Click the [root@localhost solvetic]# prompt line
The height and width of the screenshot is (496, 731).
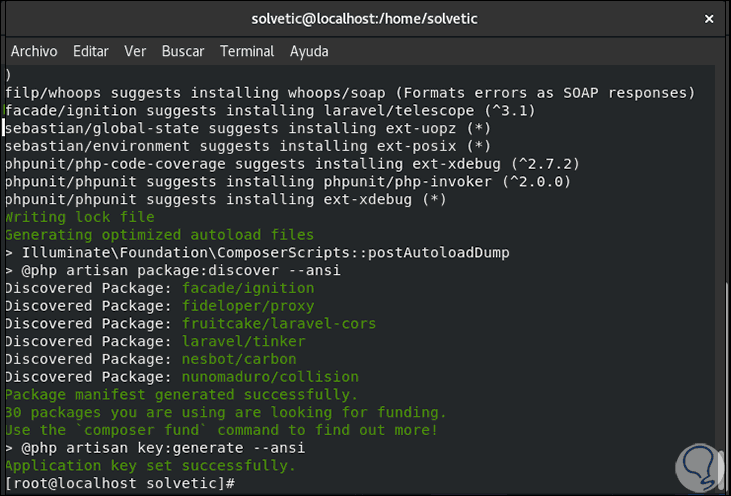tap(120, 483)
